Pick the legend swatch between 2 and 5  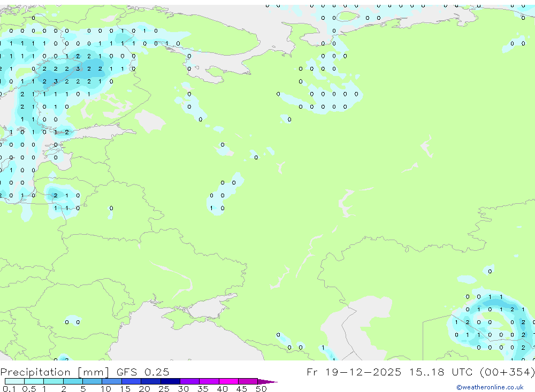[73, 381]
